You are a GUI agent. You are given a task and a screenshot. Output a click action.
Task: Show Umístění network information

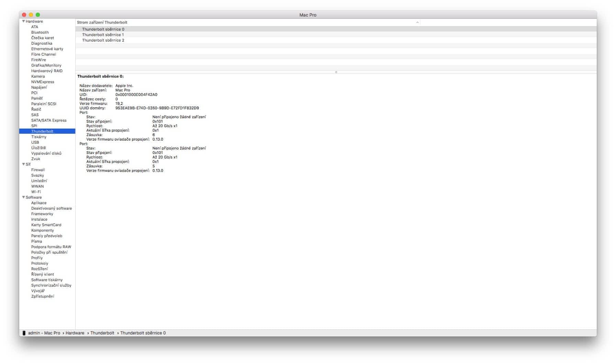pos(39,181)
